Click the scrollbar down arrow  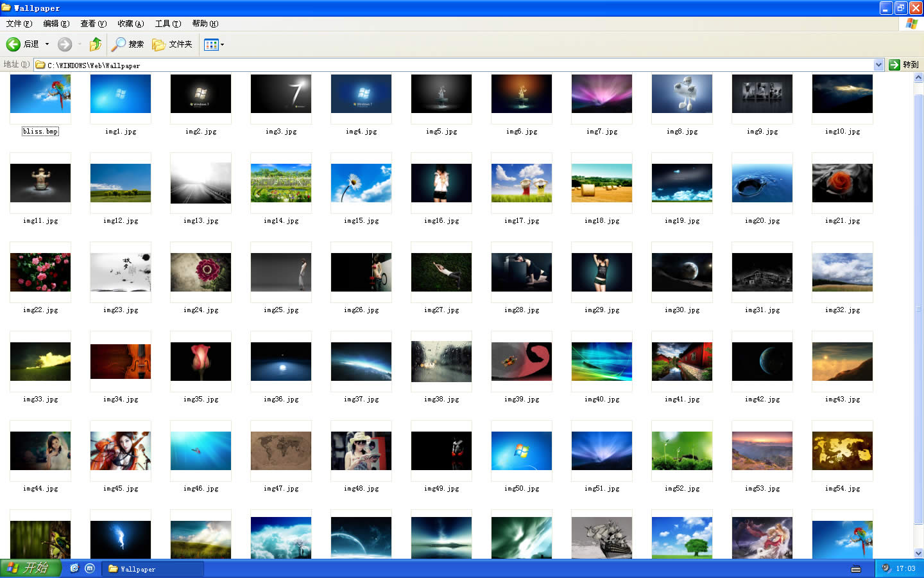coord(918,553)
